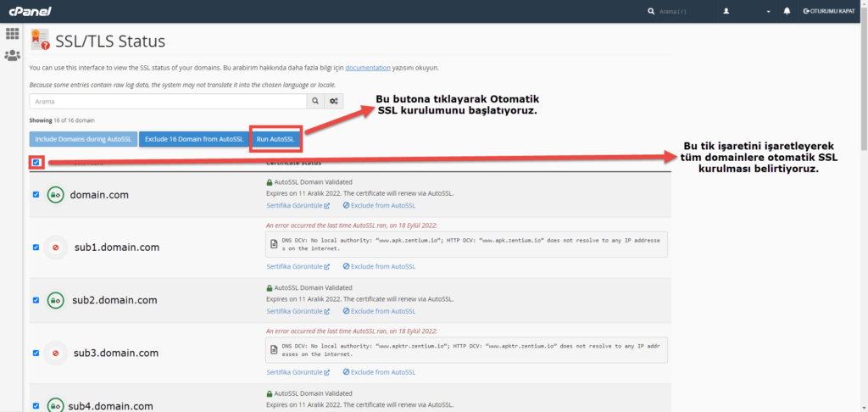
Task: Toggle the select-all domains checkbox
Action: [x=36, y=162]
